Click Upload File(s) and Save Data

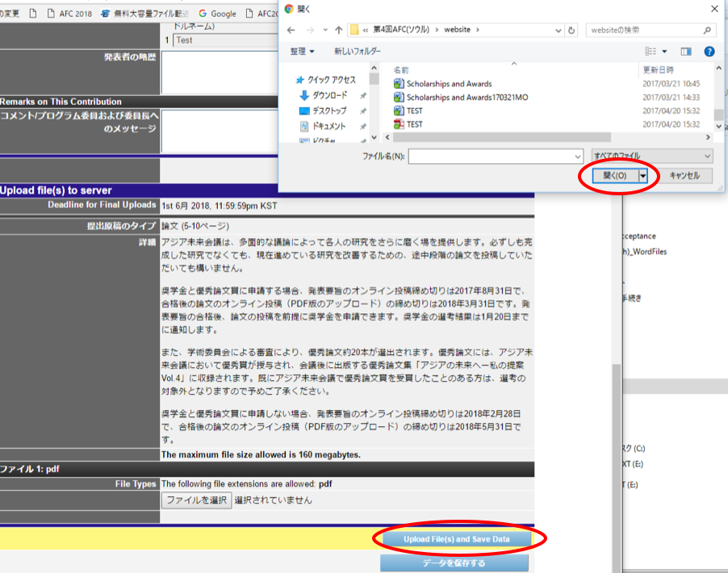(456, 538)
